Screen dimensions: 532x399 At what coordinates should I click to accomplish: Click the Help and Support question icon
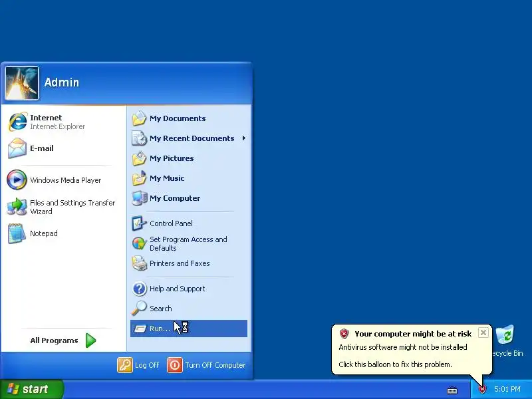click(139, 289)
